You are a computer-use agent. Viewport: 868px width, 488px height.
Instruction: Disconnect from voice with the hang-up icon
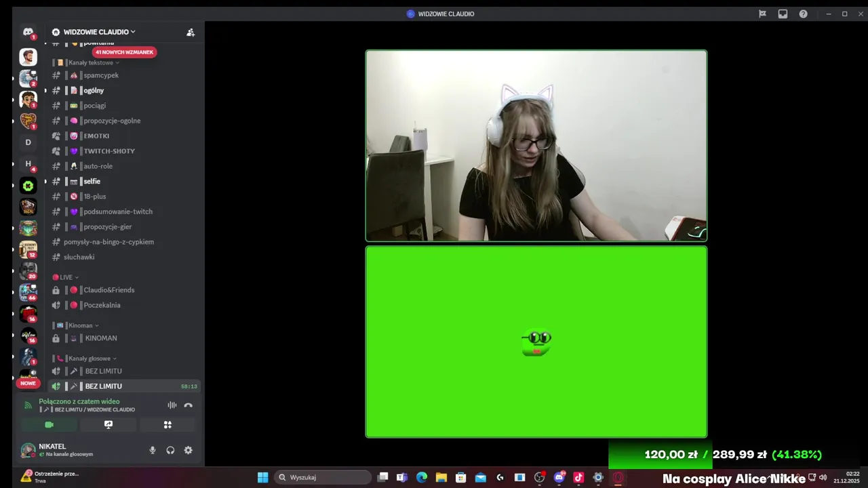(189, 405)
